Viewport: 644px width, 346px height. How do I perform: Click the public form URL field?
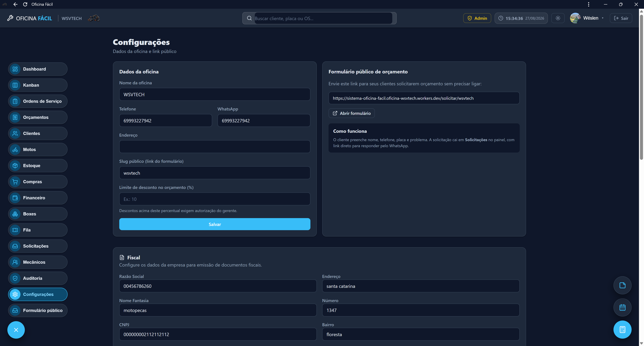coord(424,98)
